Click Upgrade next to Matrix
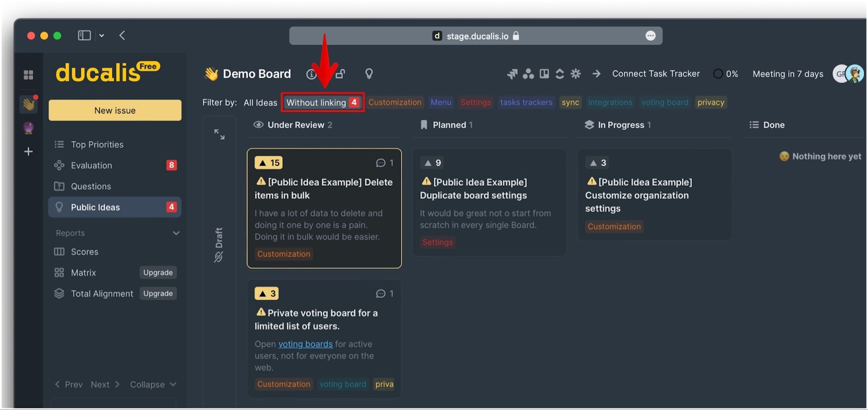 158,273
